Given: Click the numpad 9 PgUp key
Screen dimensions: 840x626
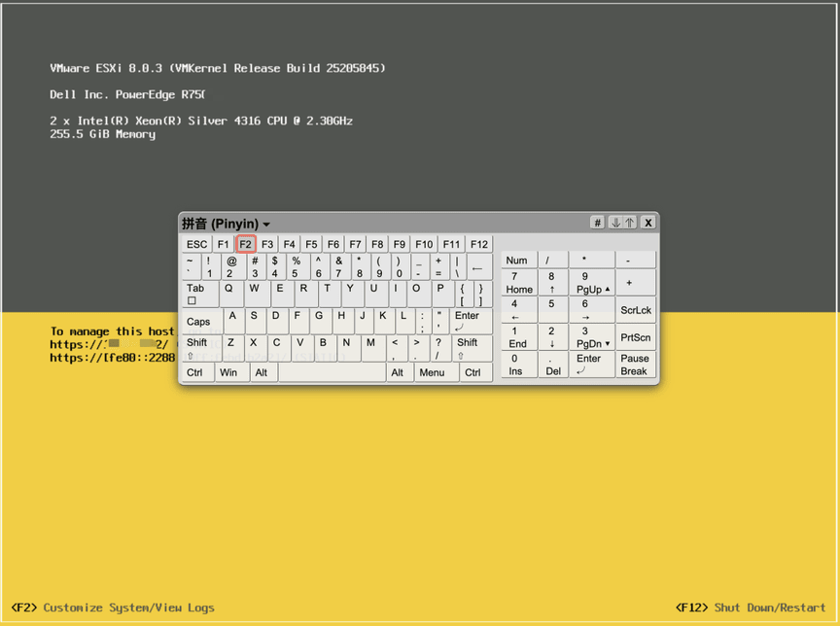Looking at the screenshot, I should (592, 283).
